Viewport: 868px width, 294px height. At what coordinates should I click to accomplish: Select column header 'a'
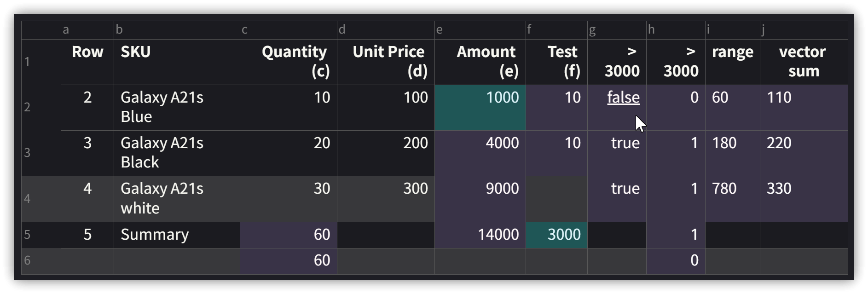(x=87, y=30)
